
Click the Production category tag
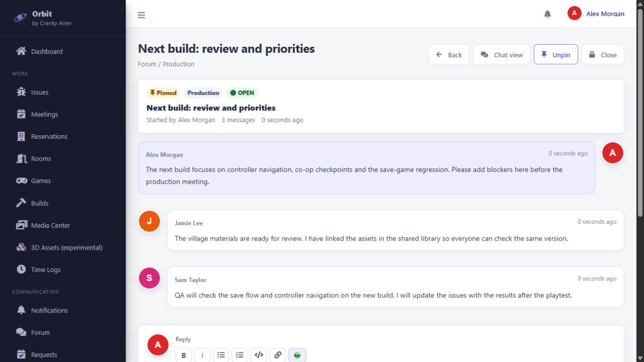point(203,93)
